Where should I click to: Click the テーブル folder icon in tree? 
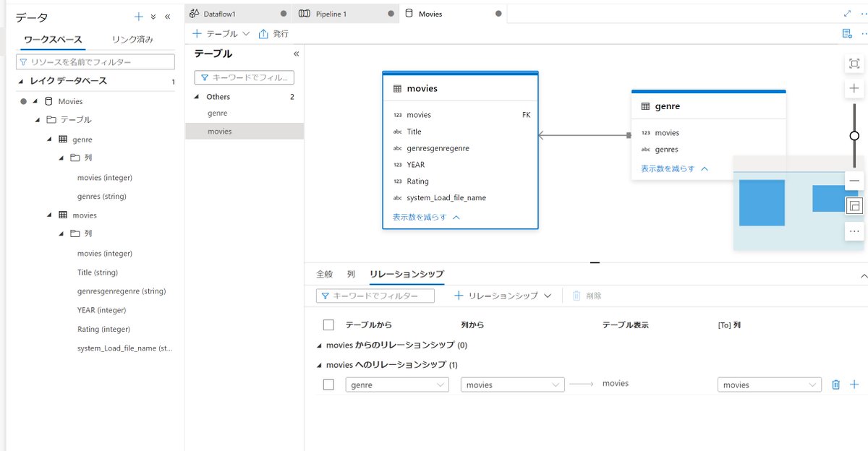(51, 119)
